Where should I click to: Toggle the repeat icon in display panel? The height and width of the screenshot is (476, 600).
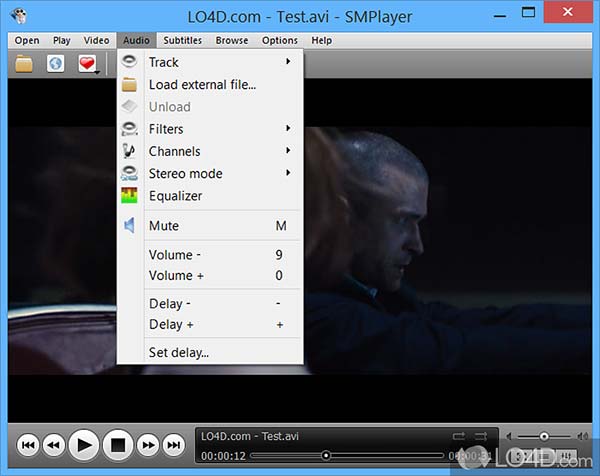click(x=459, y=436)
